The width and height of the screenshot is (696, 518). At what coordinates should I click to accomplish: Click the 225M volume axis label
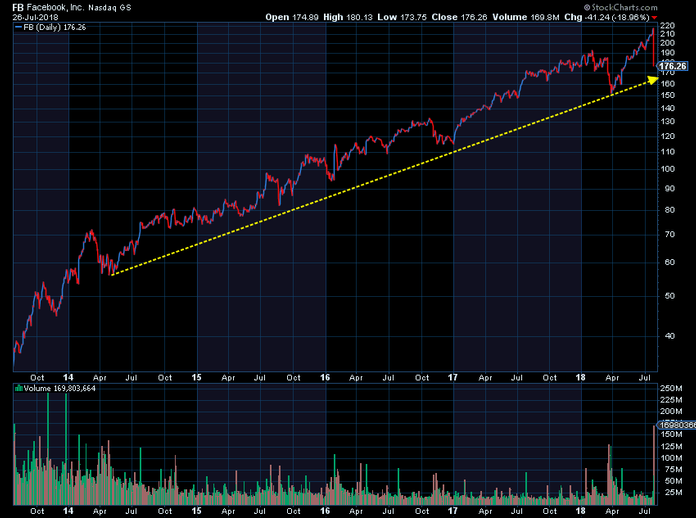point(671,400)
